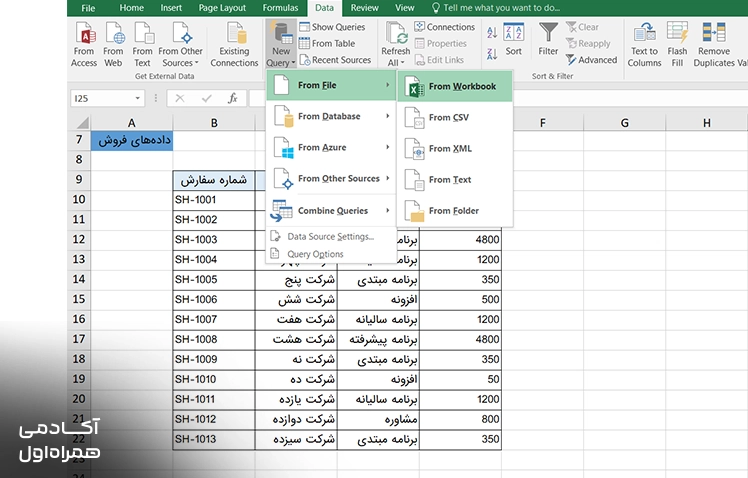Click the greyed Properties item

441,43
